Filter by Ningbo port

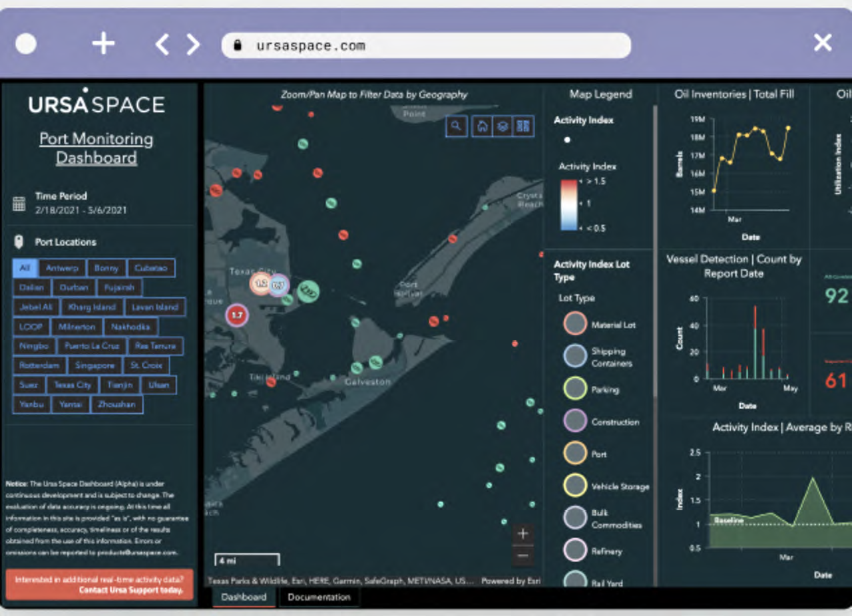coord(33,346)
